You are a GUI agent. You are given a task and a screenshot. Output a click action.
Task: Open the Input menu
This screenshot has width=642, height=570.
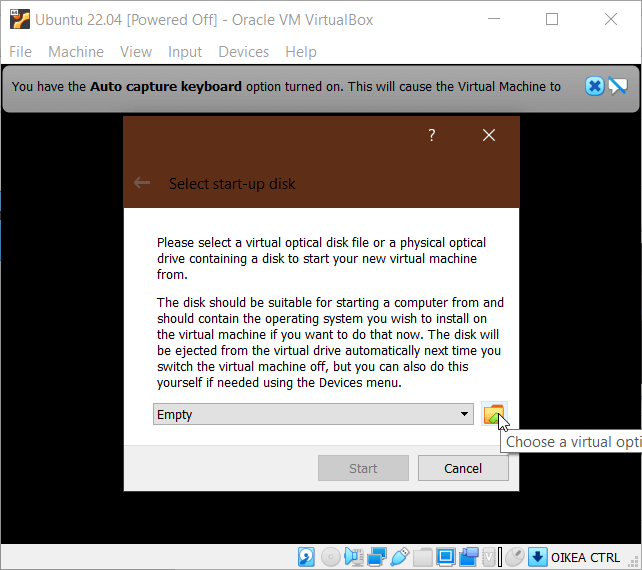[185, 52]
